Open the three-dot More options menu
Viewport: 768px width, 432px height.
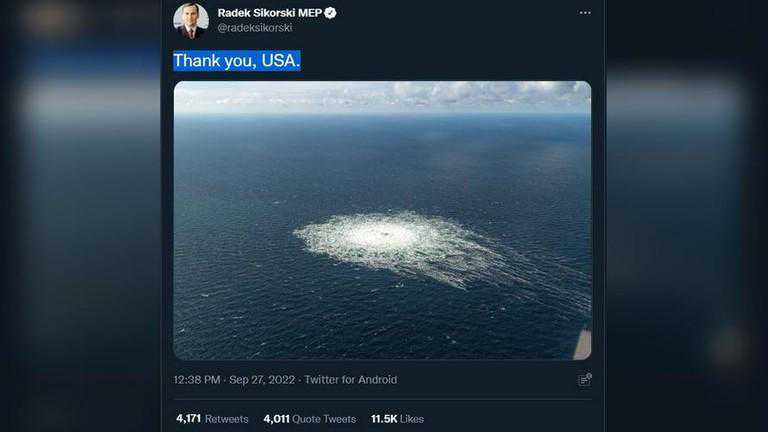(585, 13)
